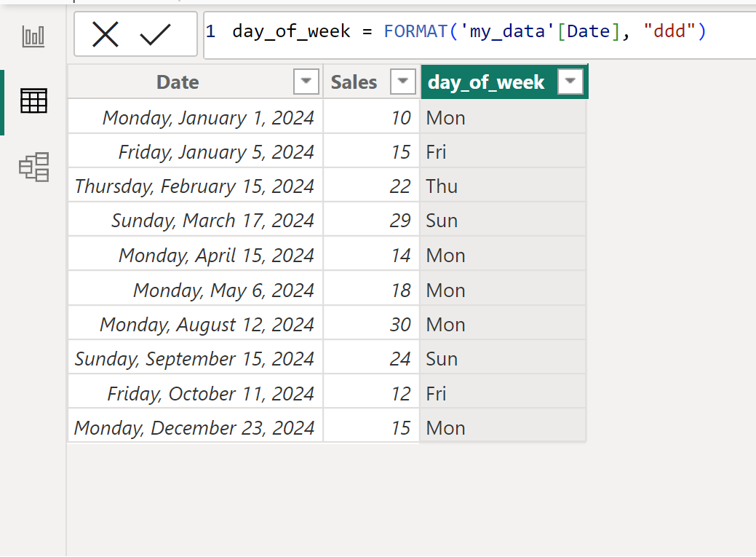Open the Report view icon

coord(33,36)
